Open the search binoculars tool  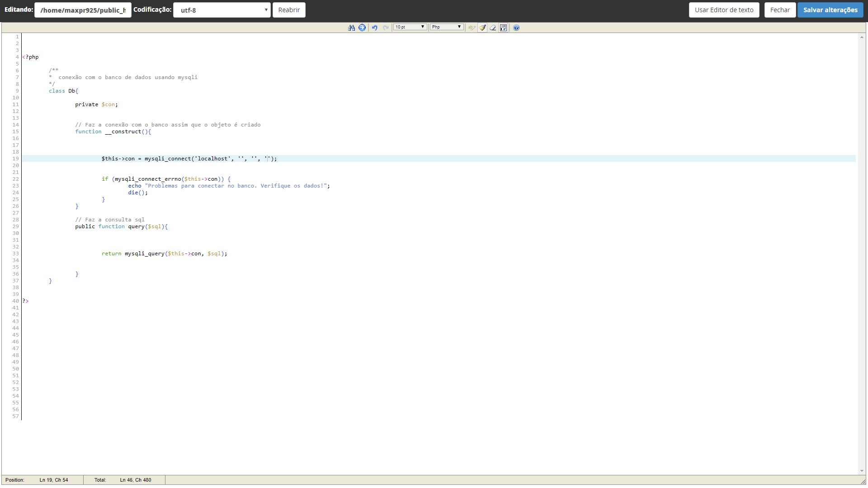point(351,28)
